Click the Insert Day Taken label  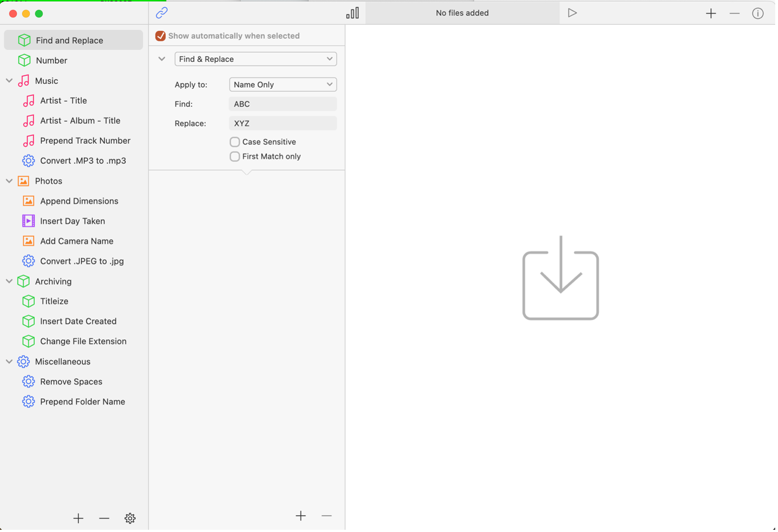click(x=73, y=222)
